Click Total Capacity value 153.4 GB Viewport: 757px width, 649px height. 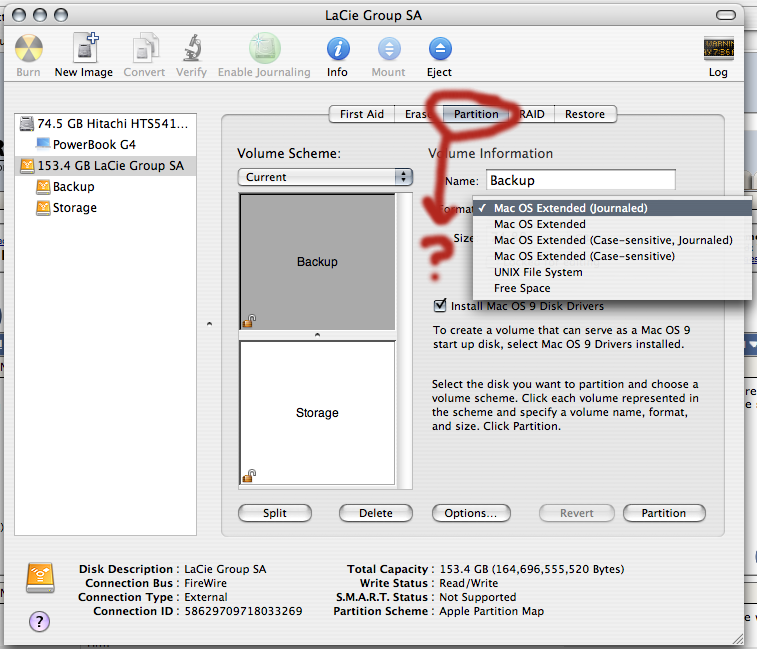(x=532, y=569)
